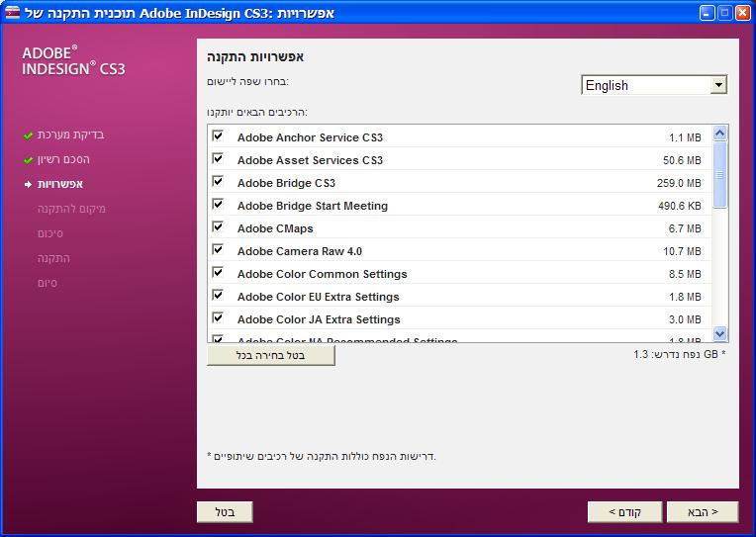Image resolution: width=756 pixels, height=537 pixels.
Task: Click the 259.0 MB size value
Action: pyautogui.click(x=679, y=183)
